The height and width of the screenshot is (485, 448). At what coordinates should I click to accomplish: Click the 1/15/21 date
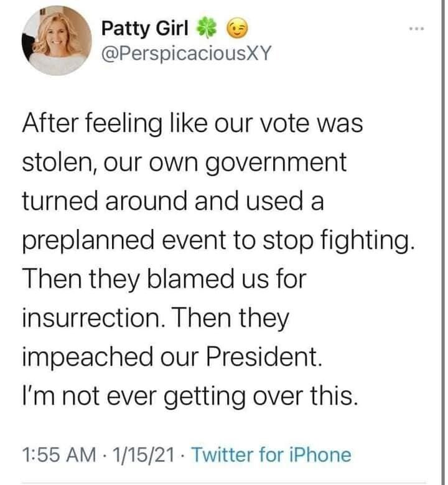[142, 454]
